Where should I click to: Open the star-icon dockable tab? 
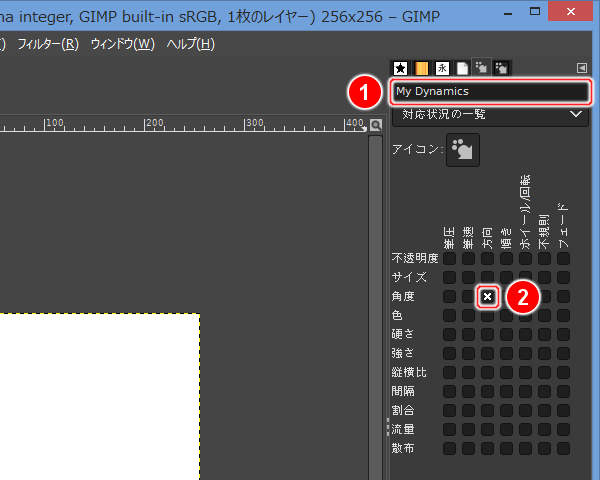point(401,68)
